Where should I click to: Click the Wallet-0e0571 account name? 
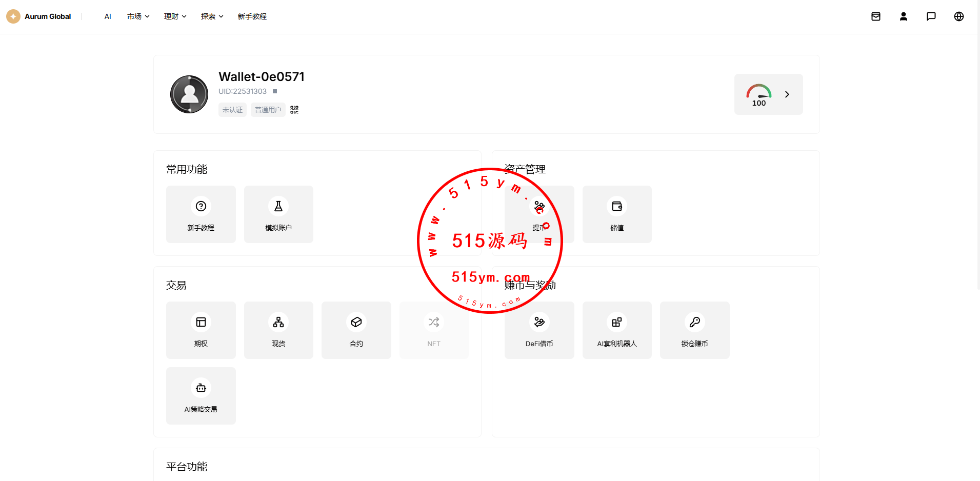tap(262, 76)
